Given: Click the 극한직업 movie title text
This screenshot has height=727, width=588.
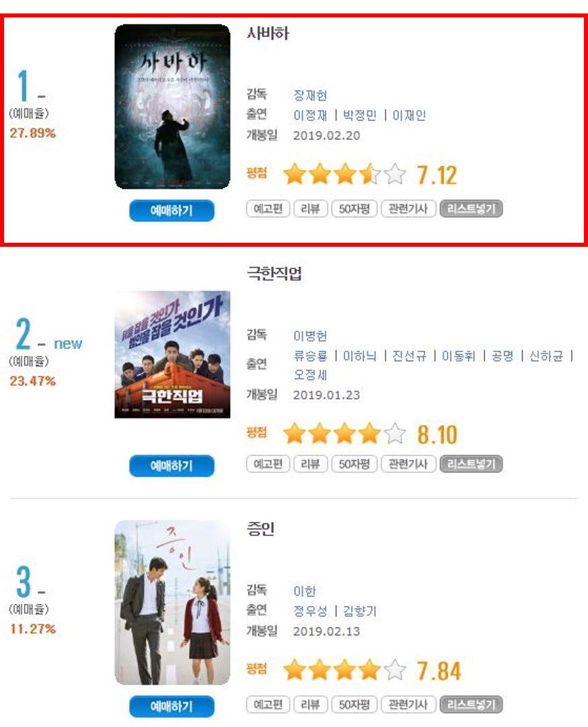Looking at the screenshot, I should [274, 273].
